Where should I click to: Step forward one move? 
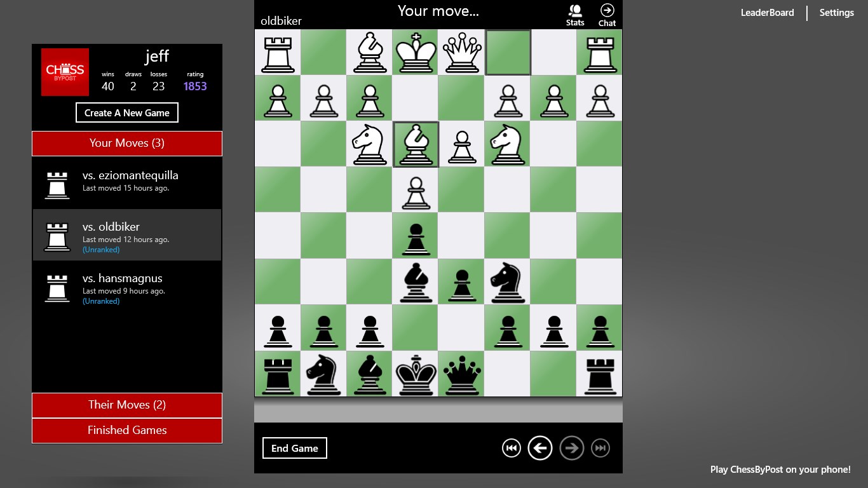pyautogui.click(x=571, y=448)
